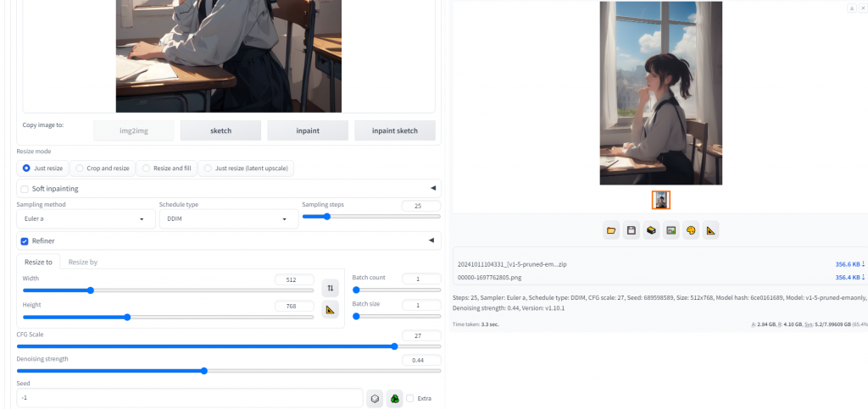This screenshot has height=409, width=868.
Task: Click the download icon on the gallery corner
Action: click(851, 8)
